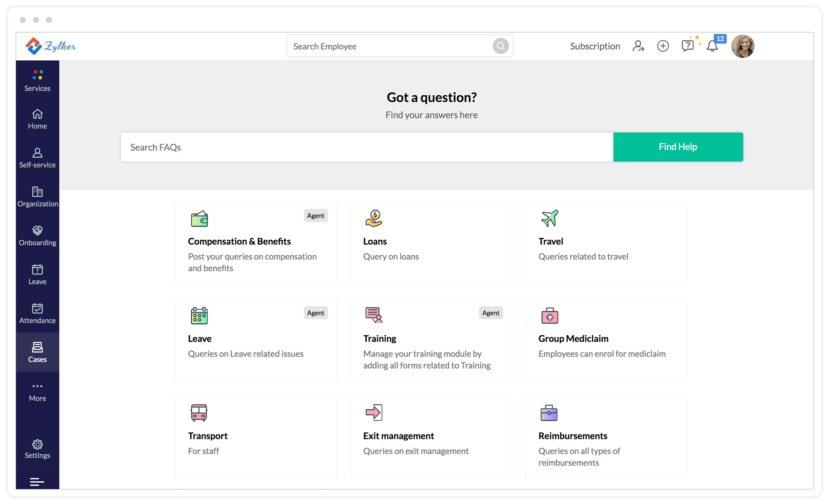The image size is (831, 504).
Task: Open the help question-mark icon
Action: pyautogui.click(x=687, y=46)
